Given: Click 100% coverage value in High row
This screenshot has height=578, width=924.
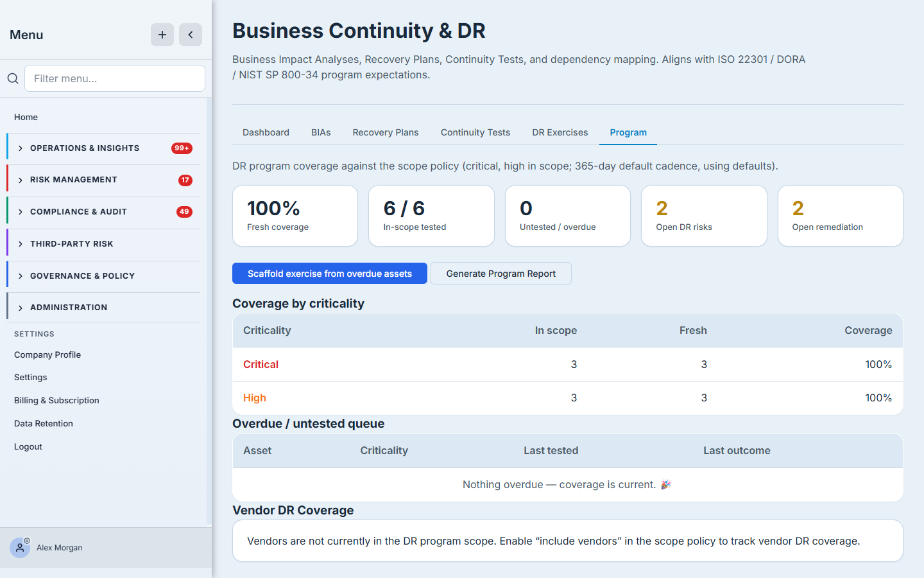Looking at the screenshot, I should 878,398.
